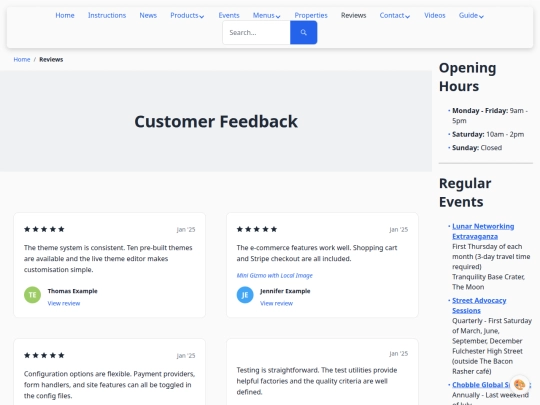Click the Regular Events heading
540x405 pixels.
465,193
